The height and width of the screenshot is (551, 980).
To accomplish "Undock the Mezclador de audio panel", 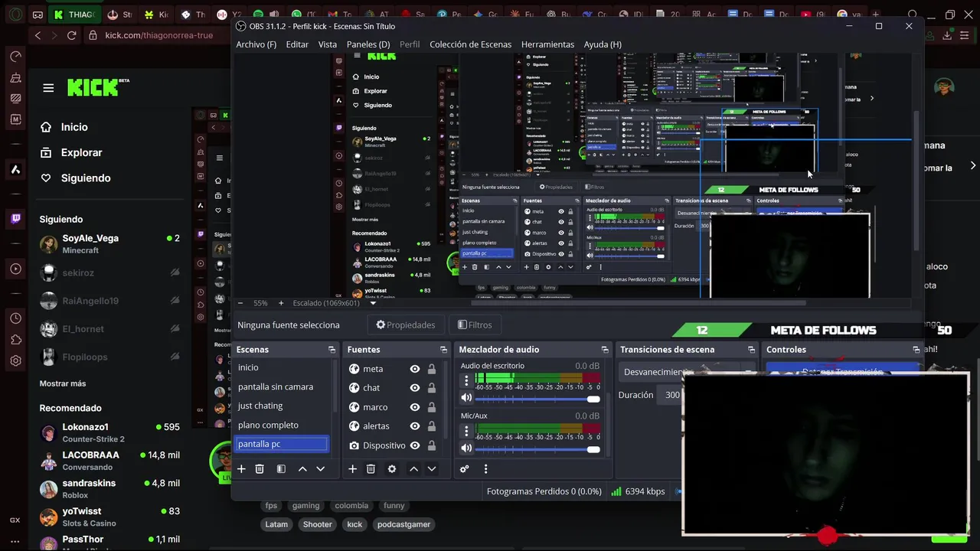I will (605, 350).
